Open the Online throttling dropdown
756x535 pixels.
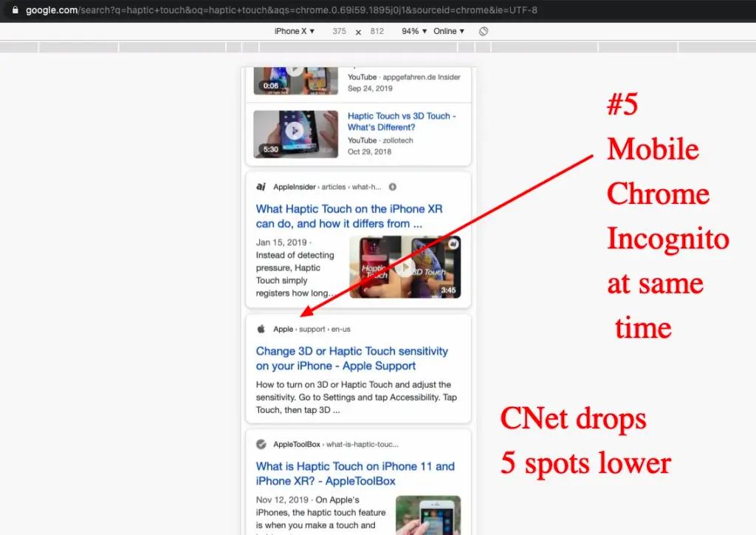(448, 31)
